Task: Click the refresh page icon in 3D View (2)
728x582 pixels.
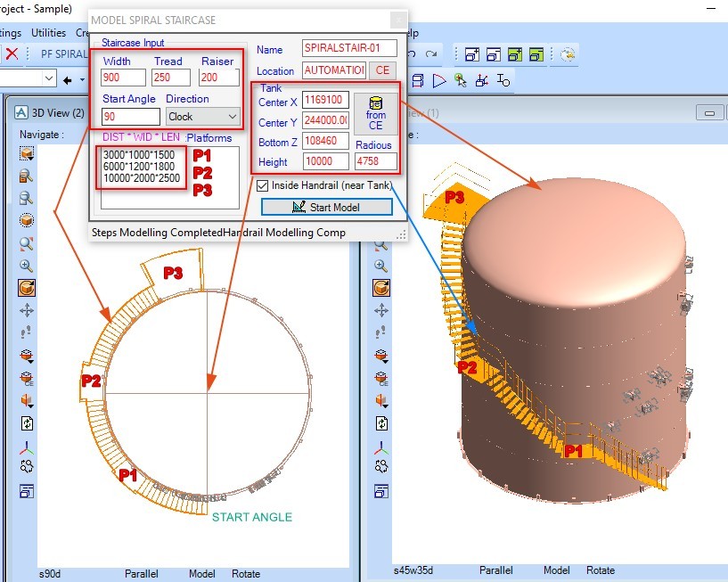Action: (27, 423)
